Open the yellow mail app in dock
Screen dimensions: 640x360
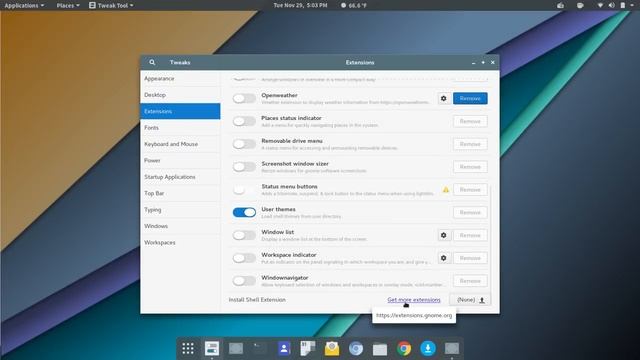tap(332, 348)
